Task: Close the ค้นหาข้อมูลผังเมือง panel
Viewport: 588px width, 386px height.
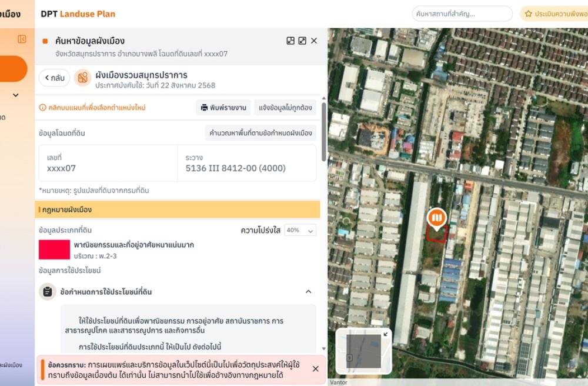Action: click(x=314, y=41)
